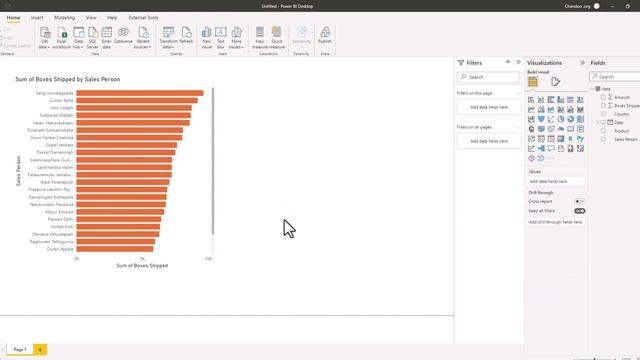Screen dimensions: 640x360
Task: Publish the report
Action: [325, 35]
